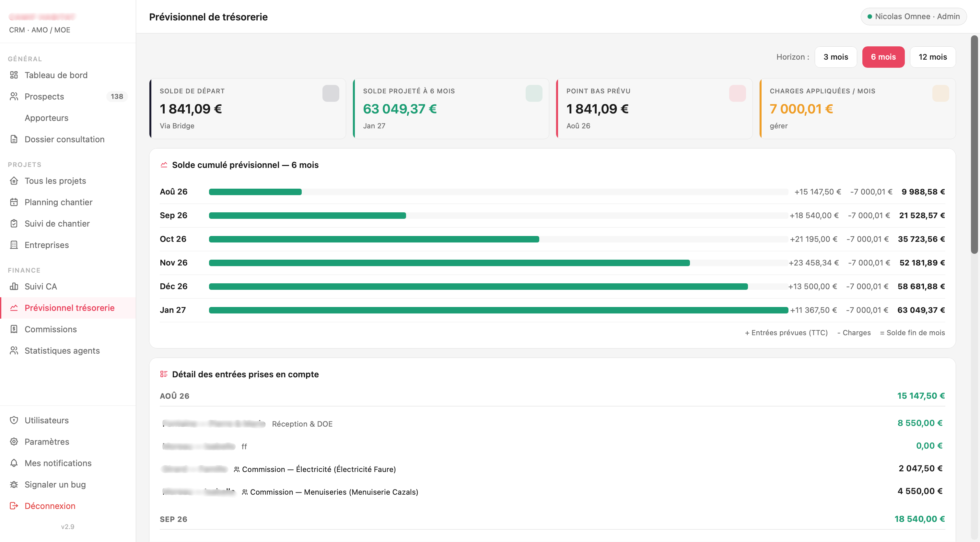Image resolution: width=980 pixels, height=542 pixels.
Task: Click the Solde projeté card green icon
Action: pos(534,93)
